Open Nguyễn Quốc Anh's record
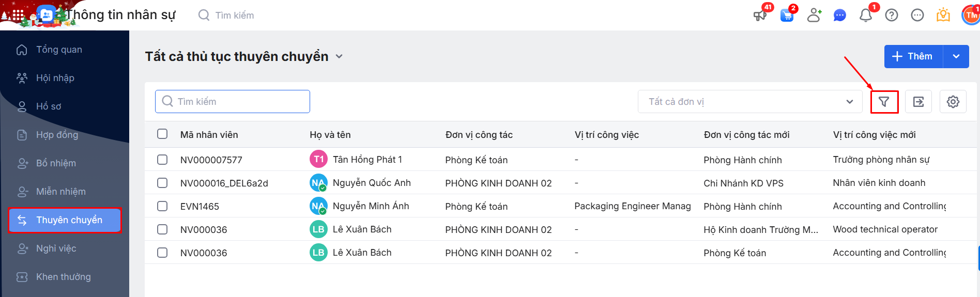 [371, 183]
